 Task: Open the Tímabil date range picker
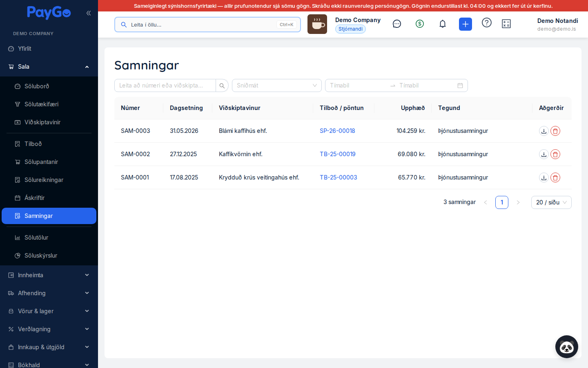[396, 85]
